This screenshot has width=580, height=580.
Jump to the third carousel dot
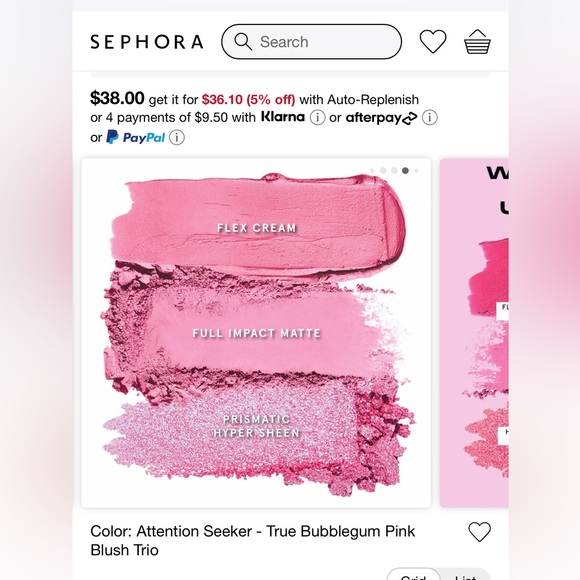[394, 171]
